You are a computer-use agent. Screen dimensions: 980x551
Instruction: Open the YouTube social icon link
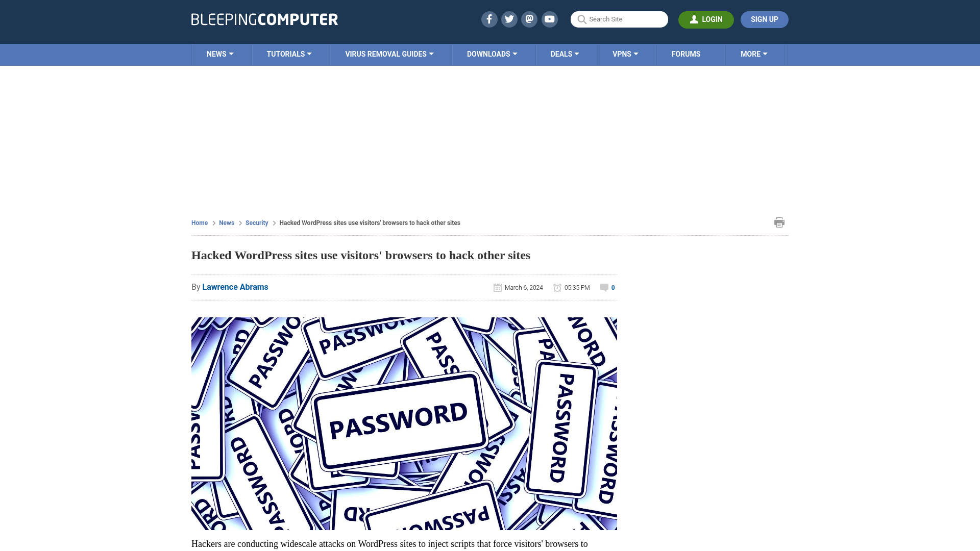click(x=550, y=19)
